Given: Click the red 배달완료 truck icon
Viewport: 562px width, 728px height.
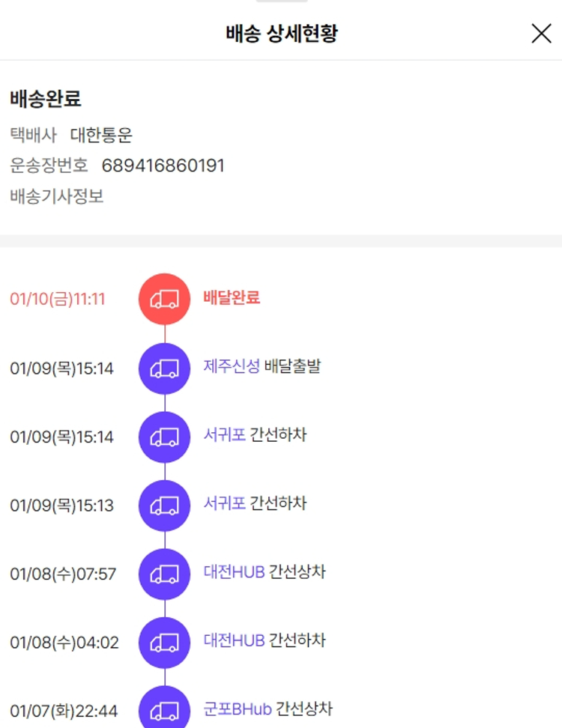Looking at the screenshot, I should pos(164,299).
